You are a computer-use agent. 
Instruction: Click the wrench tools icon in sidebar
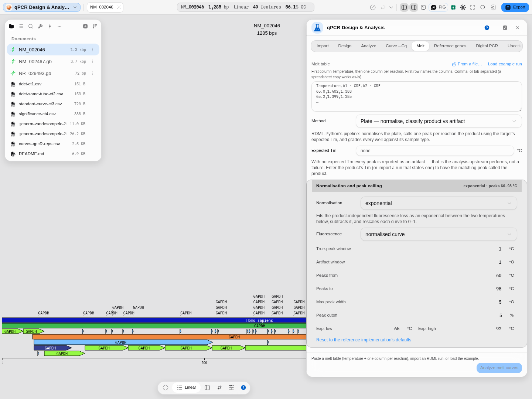(x=40, y=26)
